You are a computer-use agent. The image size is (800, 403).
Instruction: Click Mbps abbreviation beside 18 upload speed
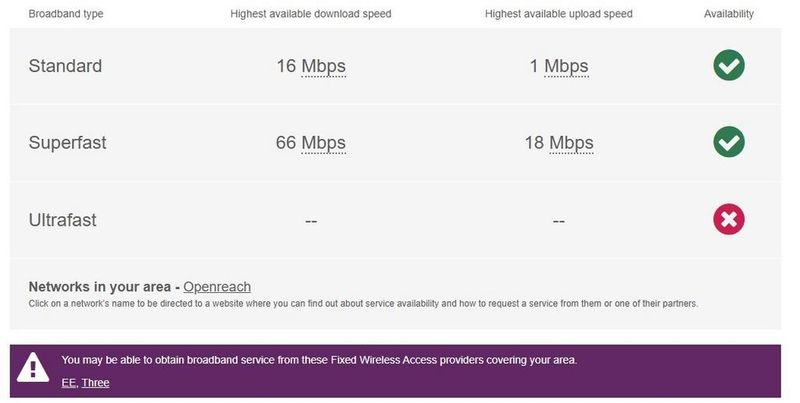[571, 143]
